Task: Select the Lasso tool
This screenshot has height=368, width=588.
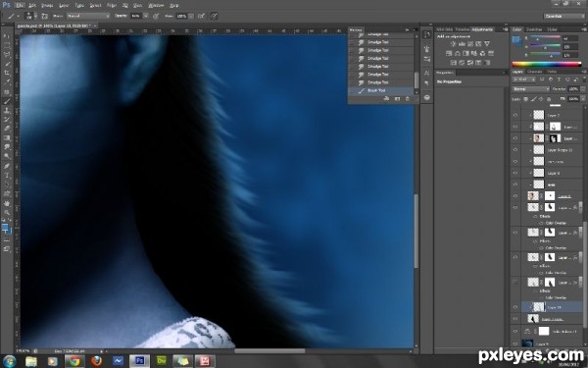Action: [7, 55]
